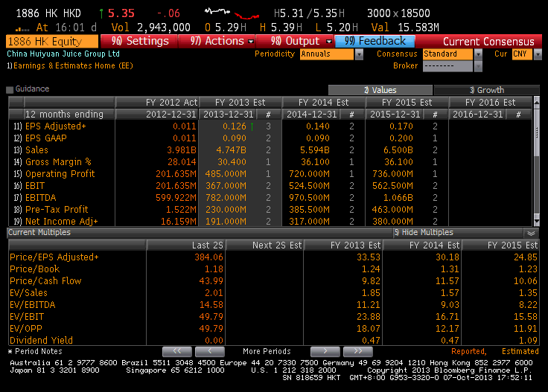Image resolution: width=548 pixels, height=392 pixels.
Task: Go to next period with > button
Action: coord(325,352)
